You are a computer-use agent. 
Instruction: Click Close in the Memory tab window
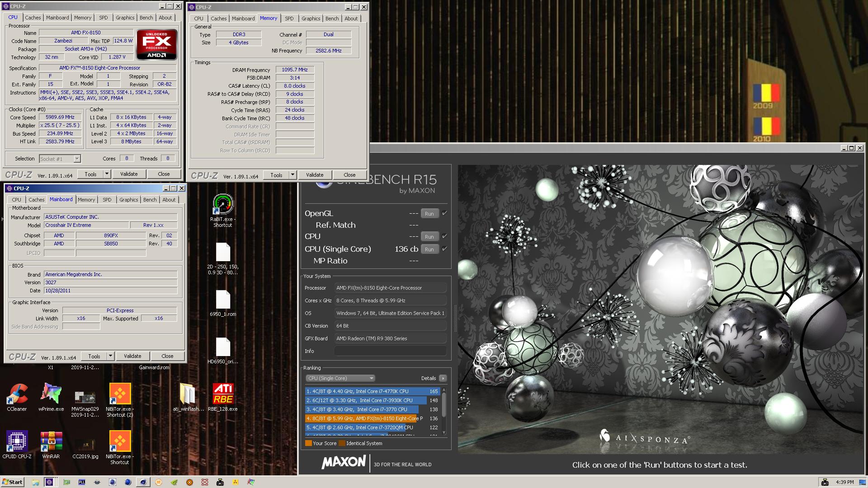pos(349,175)
